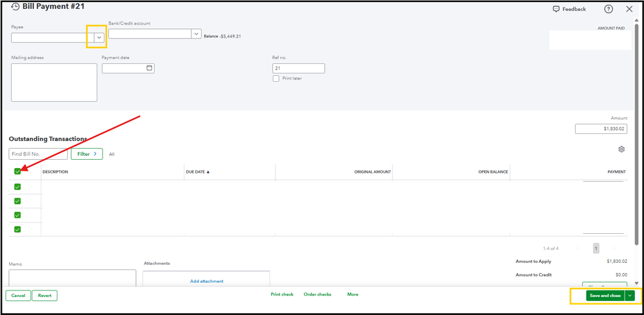This screenshot has height=315, width=644.
Task: Click the Balance -$5,449.31 text
Action: click(x=222, y=36)
